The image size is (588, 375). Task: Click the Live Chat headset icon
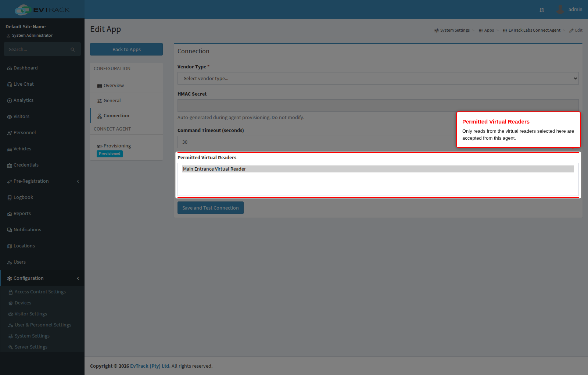coord(10,85)
